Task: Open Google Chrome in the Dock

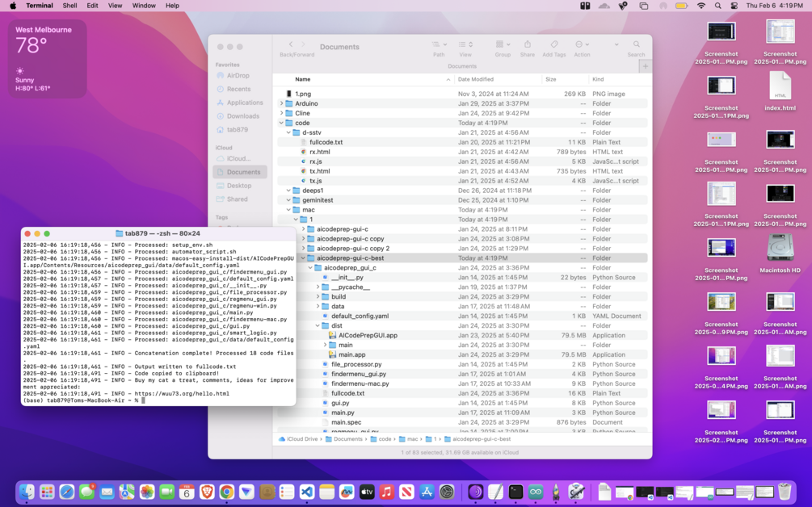Action: tap(227, 492)
